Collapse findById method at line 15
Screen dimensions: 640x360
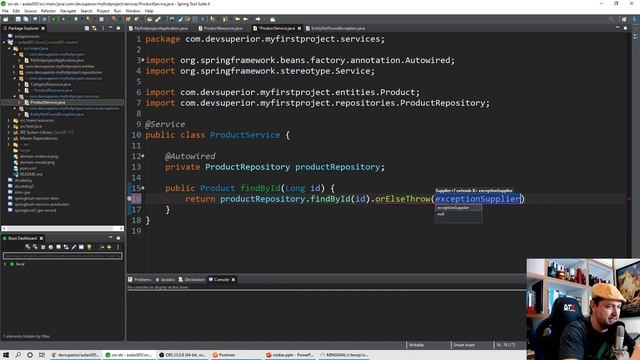tap(143, 188)
